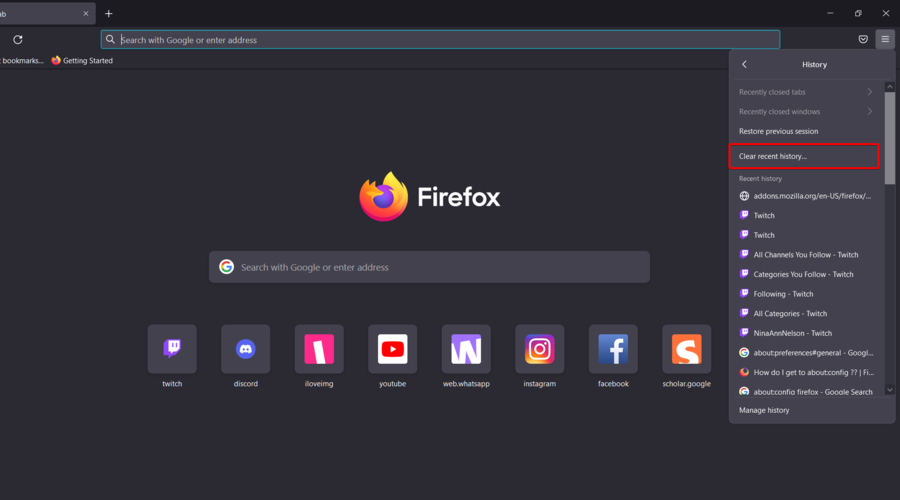900x500 pixels.
Task: Minimize the Firefox window
Action: tap(830, 13)
